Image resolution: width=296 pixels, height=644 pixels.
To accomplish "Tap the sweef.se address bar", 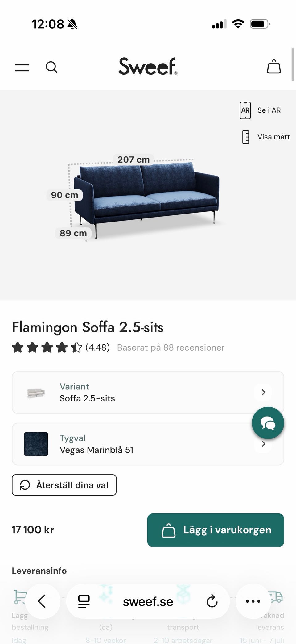I will (148, 601).
